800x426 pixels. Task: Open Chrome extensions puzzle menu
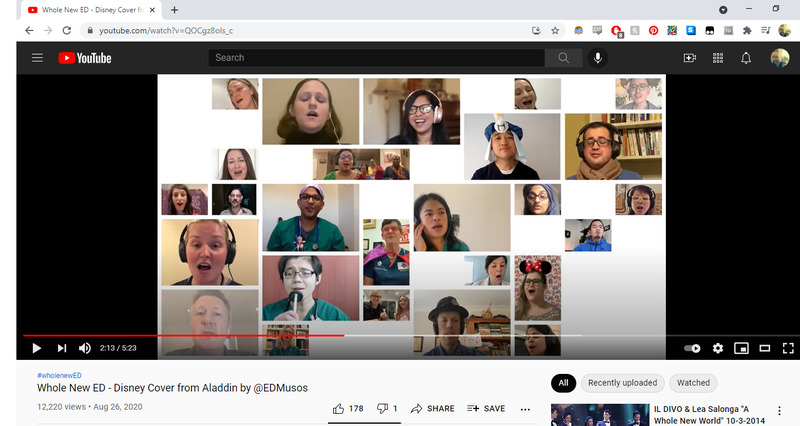(x=746, y=31)
